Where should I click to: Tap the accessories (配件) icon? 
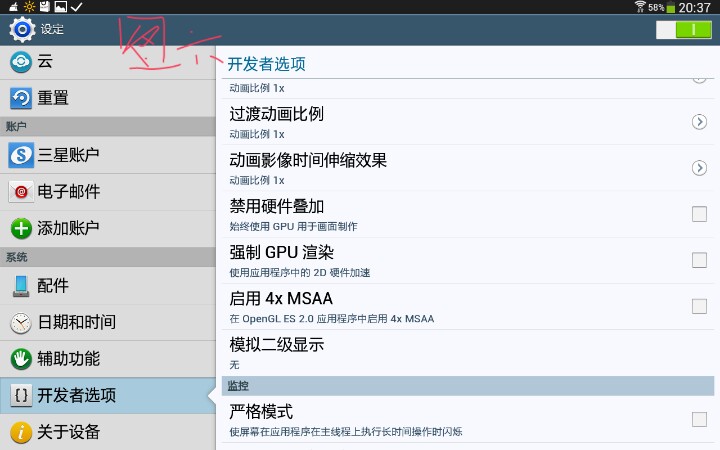coord(21,286)
